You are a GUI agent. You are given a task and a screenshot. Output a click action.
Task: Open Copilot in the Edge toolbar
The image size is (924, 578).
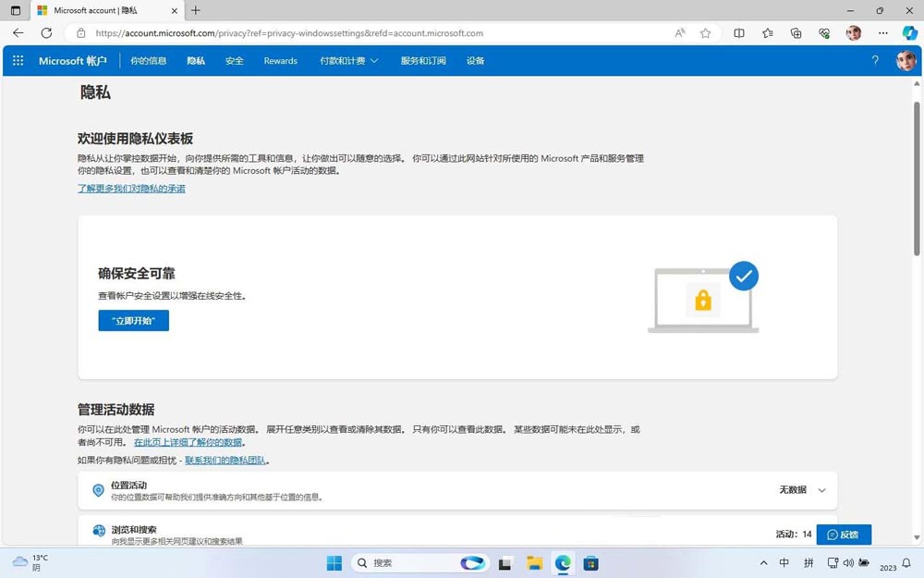click(x=910, y=32)
